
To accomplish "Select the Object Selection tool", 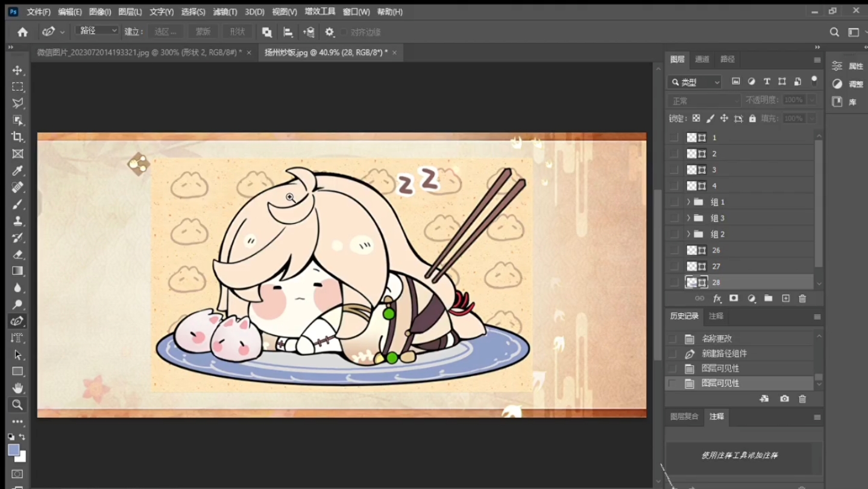I will pos(17,120).
